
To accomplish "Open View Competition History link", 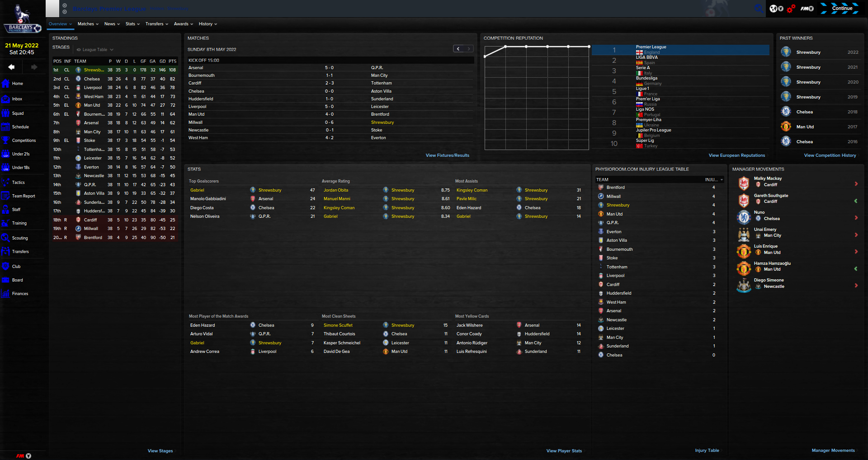I will point(830,155).
